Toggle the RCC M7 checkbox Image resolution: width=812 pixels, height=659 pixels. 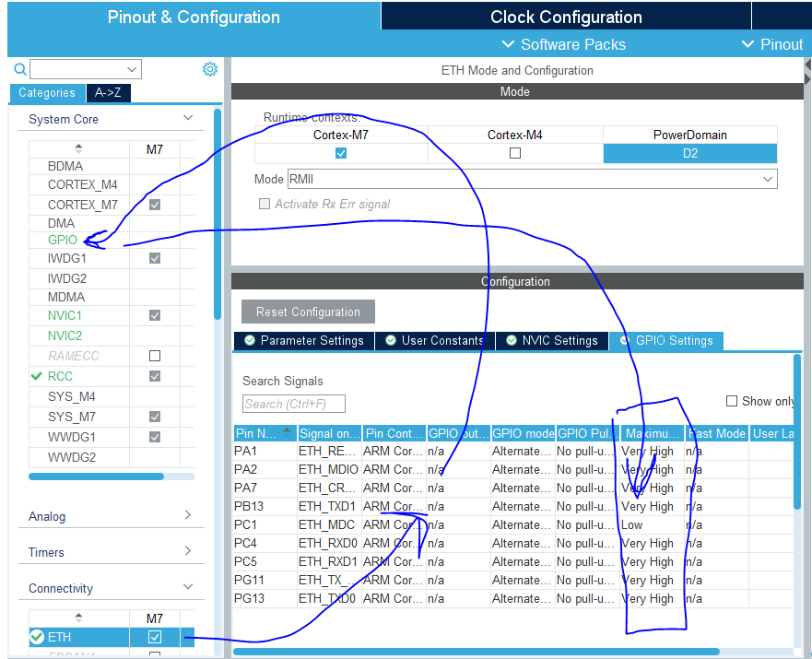(154, 376)
